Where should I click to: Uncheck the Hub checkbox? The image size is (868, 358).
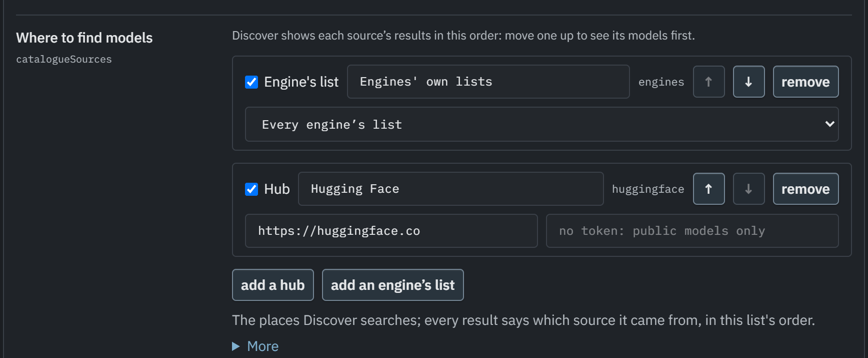click(x=251, y=189)
